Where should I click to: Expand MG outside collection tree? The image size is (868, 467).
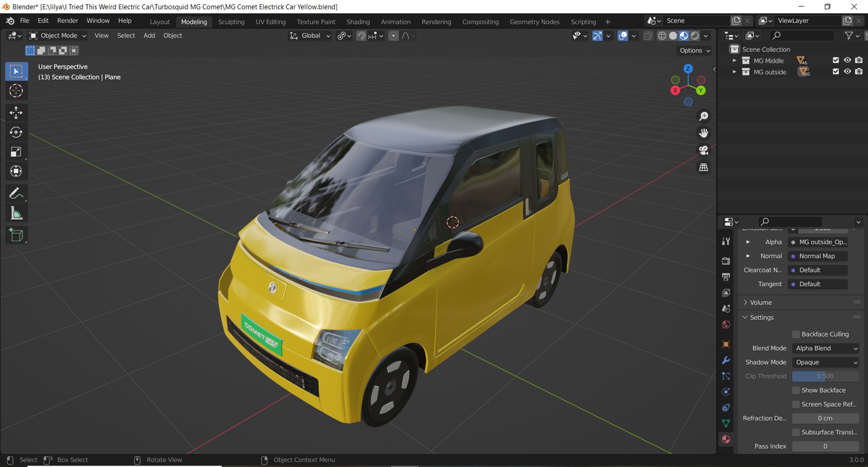(x=734, y=72)
